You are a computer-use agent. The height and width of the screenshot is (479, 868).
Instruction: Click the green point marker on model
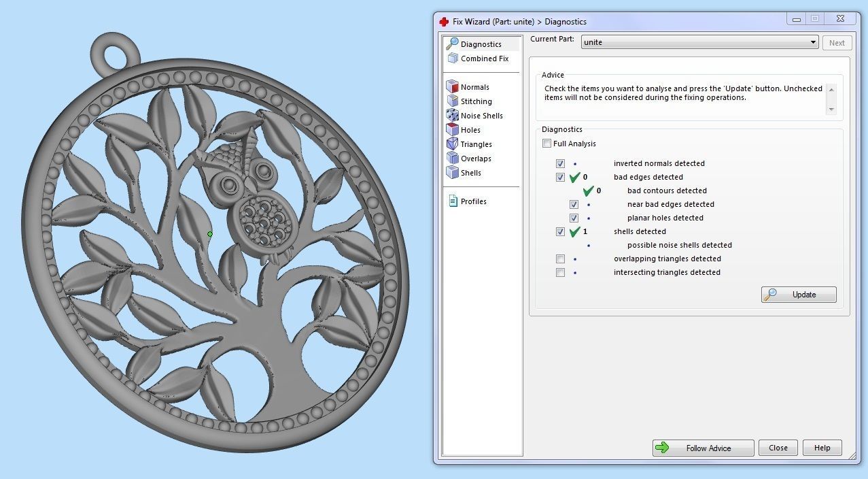point(210,234)
